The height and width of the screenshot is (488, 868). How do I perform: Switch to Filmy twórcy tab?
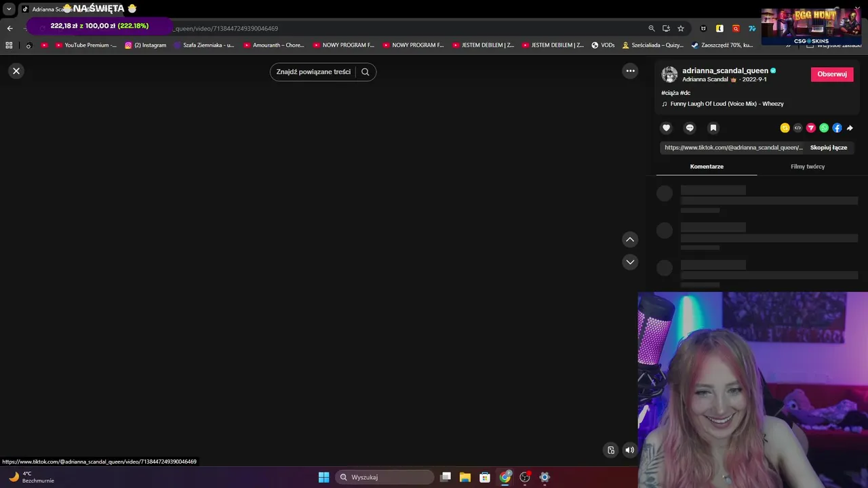tap(808, 167)
